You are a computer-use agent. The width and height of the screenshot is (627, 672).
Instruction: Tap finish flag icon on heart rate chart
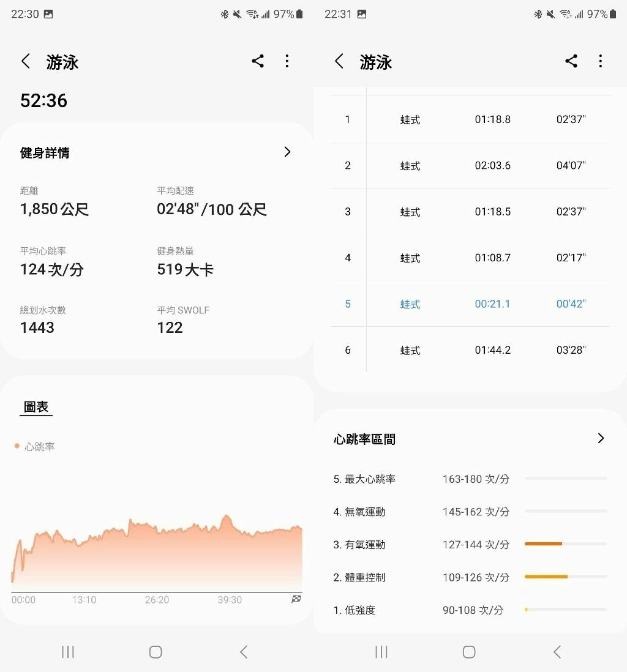pyautogui.click(x=296, y=599)
